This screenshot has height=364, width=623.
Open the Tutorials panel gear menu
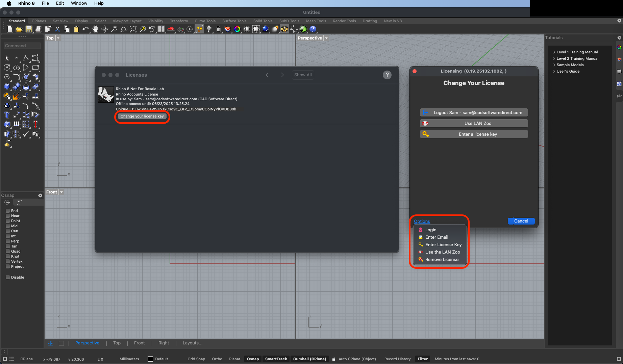(x=619, y=38)
